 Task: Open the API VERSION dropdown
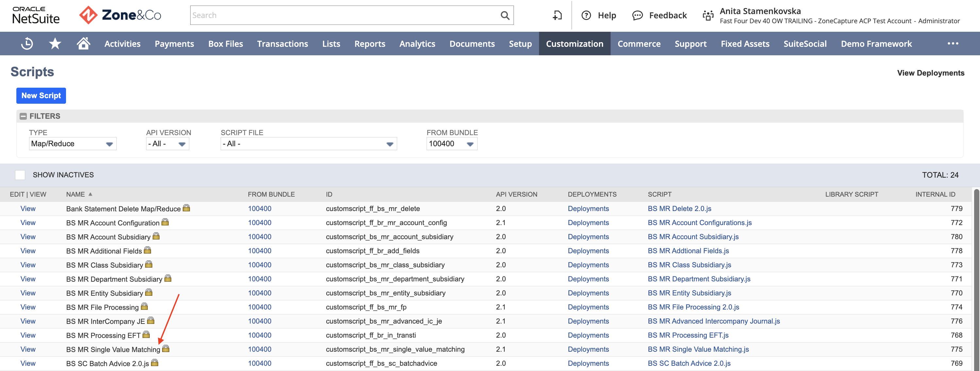click(x=167, y=144)
